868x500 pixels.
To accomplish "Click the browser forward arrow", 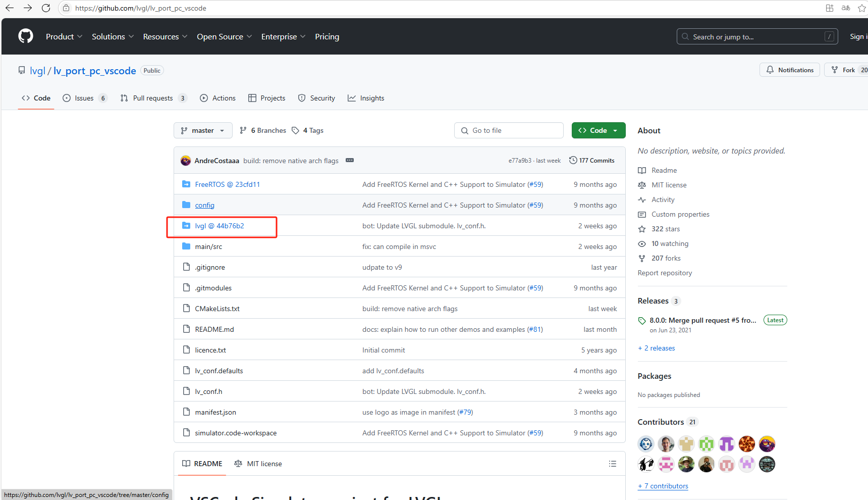I will (x=28, y=8).
